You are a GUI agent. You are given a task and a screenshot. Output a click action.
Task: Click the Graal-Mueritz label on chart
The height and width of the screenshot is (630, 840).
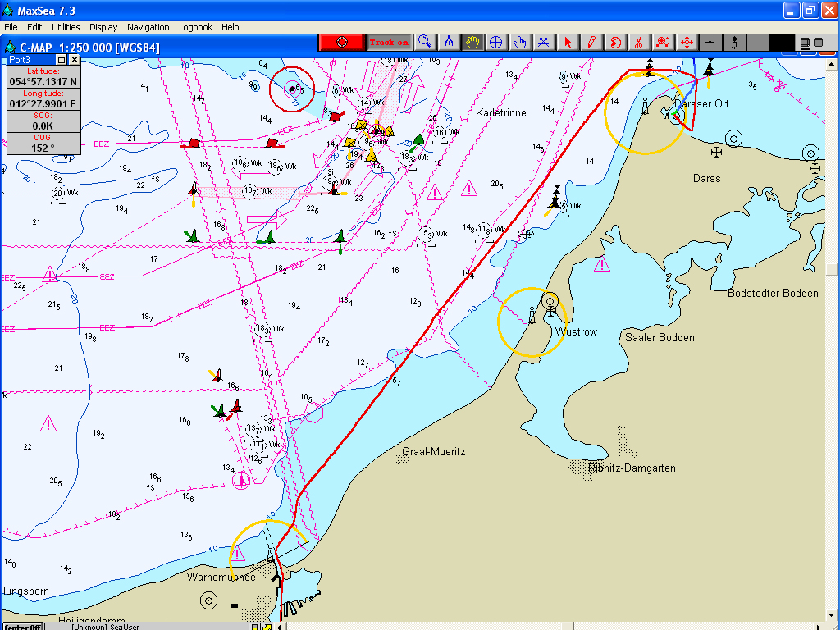[433, 451]
